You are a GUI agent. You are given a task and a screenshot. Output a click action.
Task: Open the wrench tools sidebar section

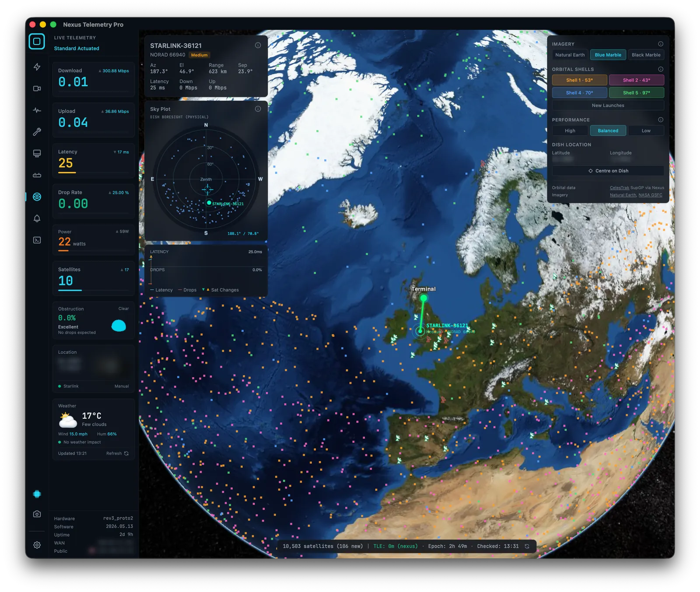click(x=37, y=132)
